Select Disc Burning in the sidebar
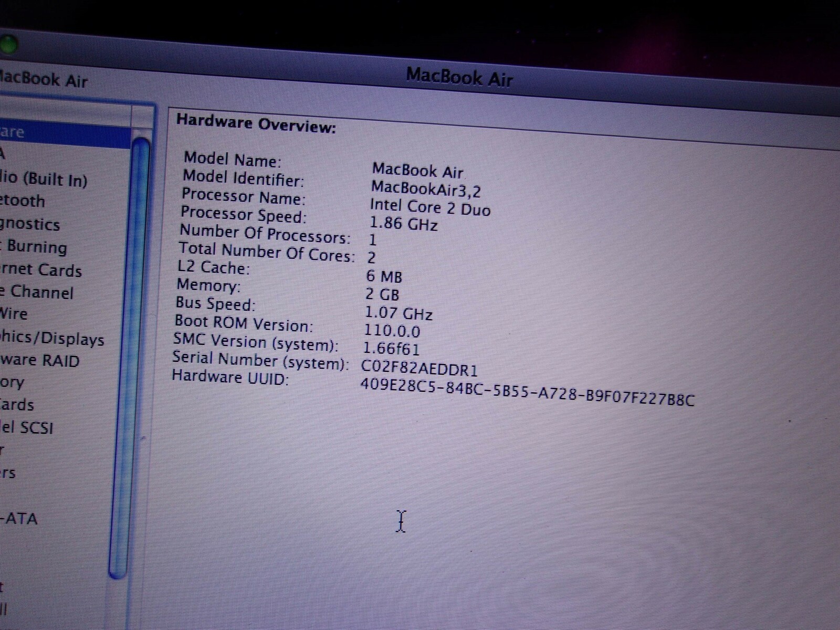 34,247
